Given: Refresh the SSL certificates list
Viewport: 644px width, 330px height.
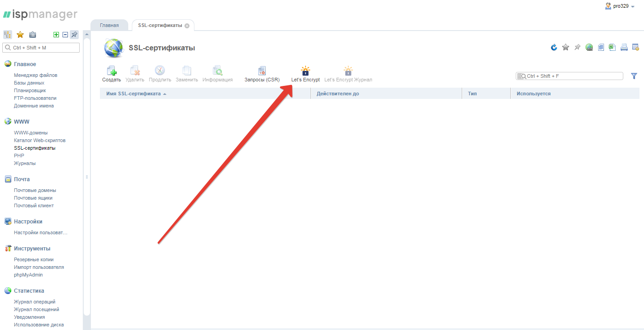Looking at the screenshot, I should tap(554, 47).
